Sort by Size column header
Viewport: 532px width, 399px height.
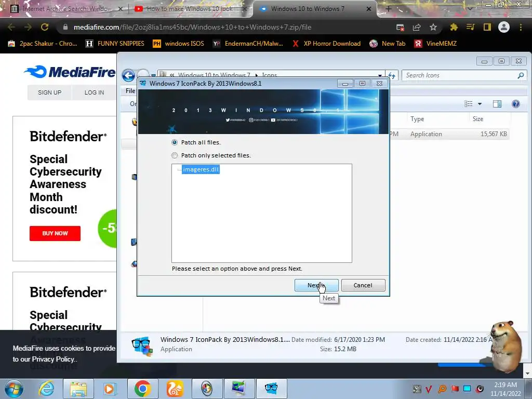(478, 119)
